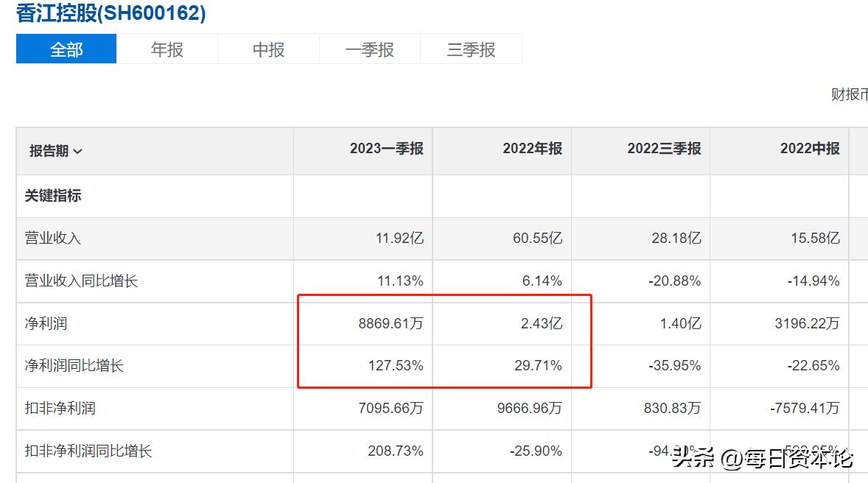Click the 8869.61万 net profit cell
This screenshot has width=868, height=483.
pos(391,323)
